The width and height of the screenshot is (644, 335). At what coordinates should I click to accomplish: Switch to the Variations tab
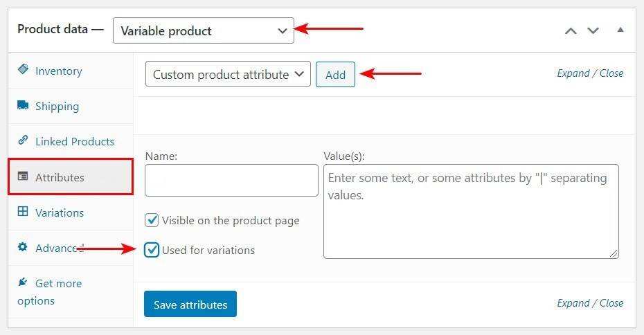[60, 212]
